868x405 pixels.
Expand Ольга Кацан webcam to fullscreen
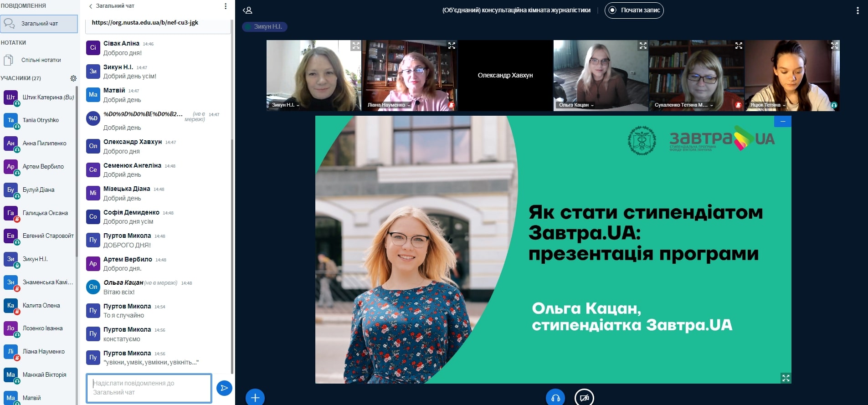[643, 46]
